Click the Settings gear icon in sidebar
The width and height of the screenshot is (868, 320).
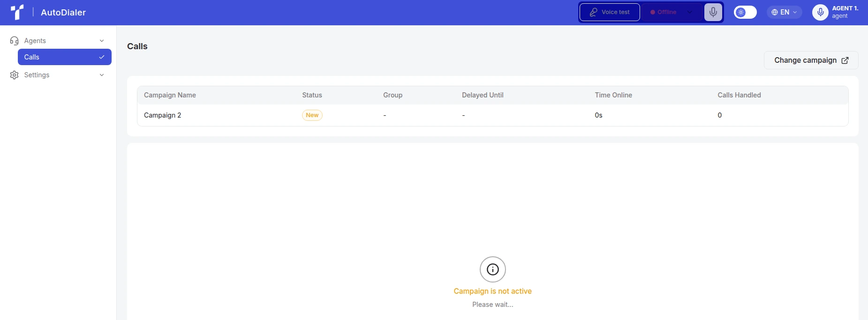[x=14, y=75]
